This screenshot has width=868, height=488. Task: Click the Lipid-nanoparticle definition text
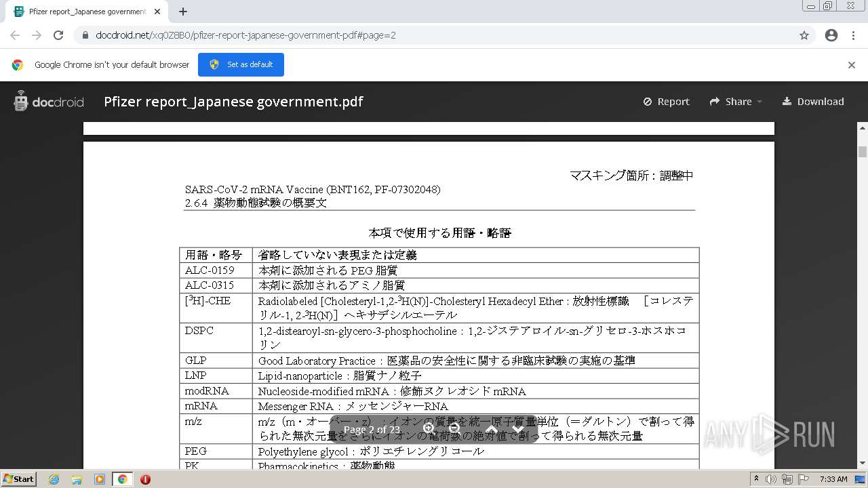tap(340, 375)
